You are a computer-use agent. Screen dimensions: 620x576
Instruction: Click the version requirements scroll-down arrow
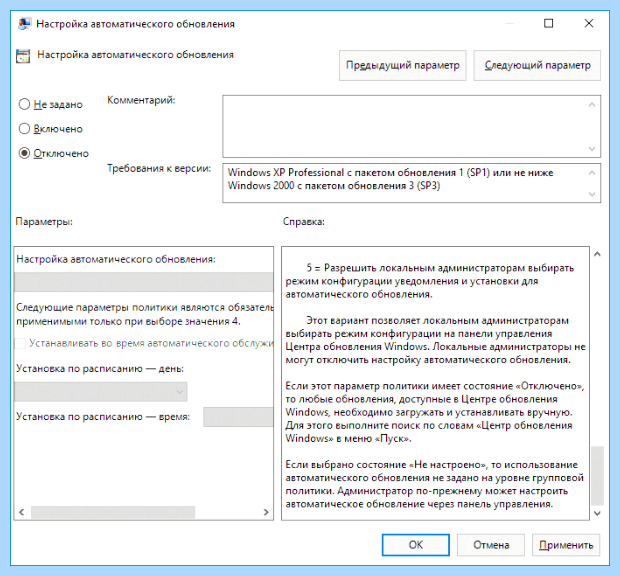[592, 194]
